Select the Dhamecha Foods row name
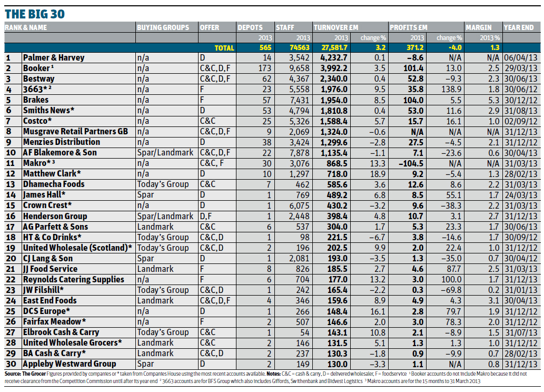 [54, 184]
